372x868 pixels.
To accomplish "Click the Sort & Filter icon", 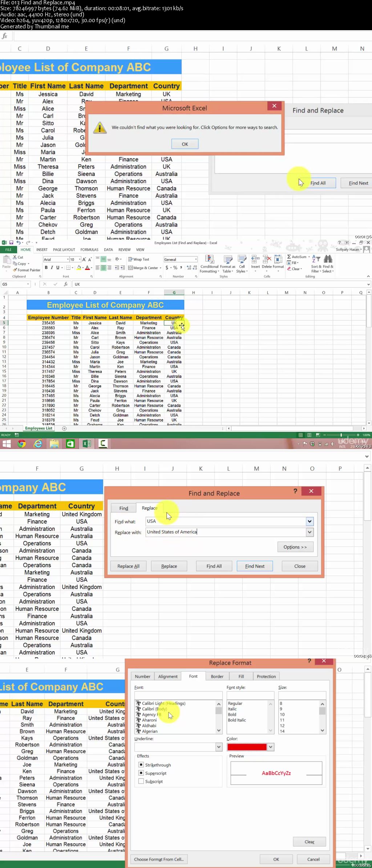I will coord(316,259).
